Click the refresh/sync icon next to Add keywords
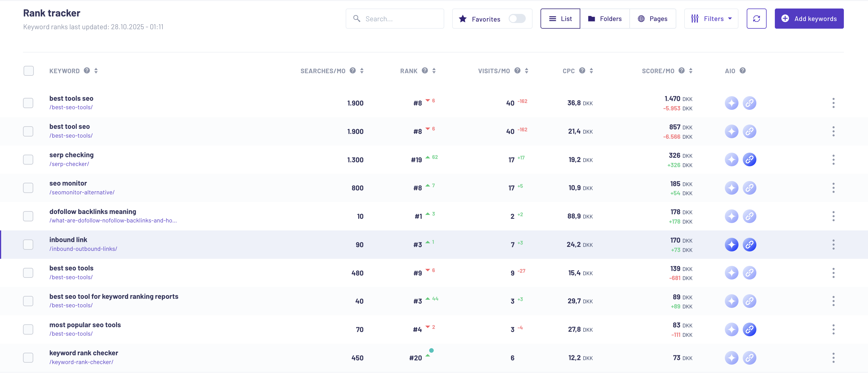868x374 pixels. click(x=756, y=18)
